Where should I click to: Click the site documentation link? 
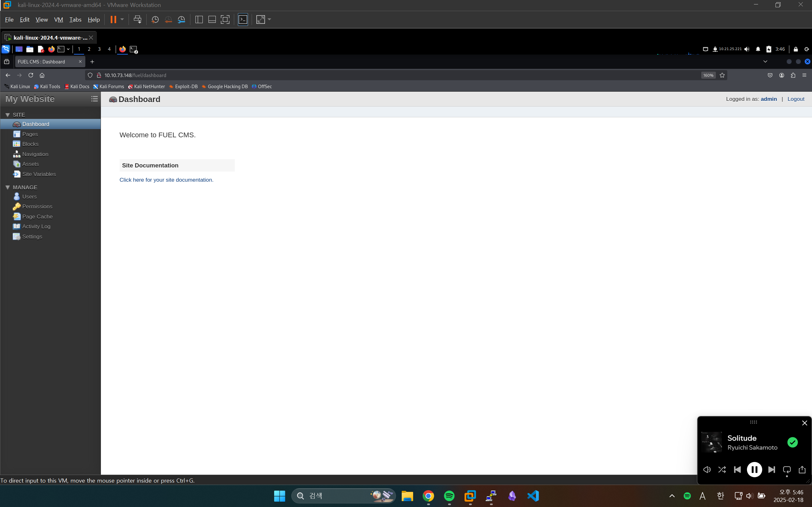[166, 180]
